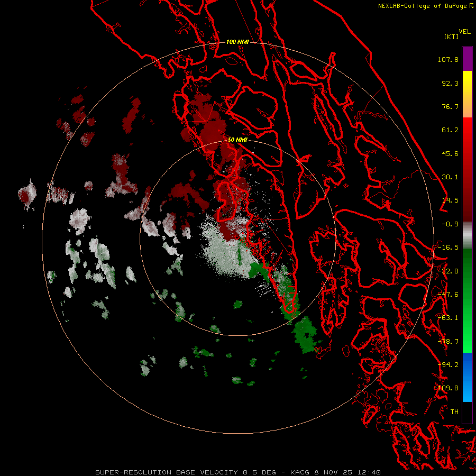
Task: Click the -0.9 legend value
Action: tap(450, 224)
